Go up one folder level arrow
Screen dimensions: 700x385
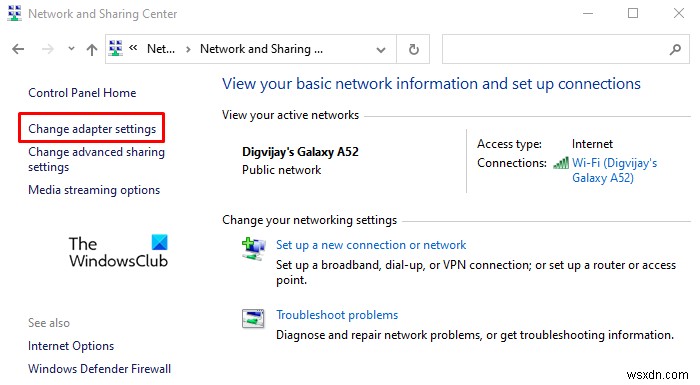click(x=92, y=49)
